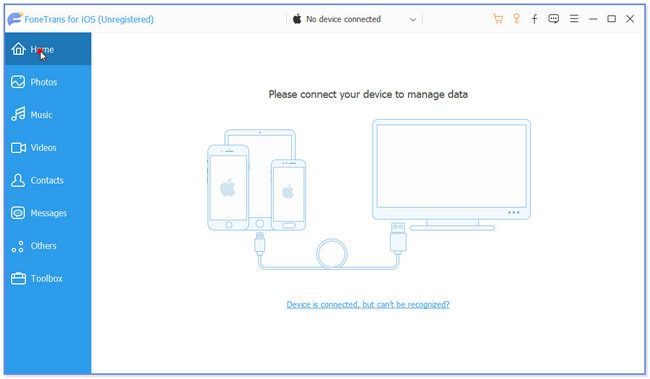Close the FoneTrans window
650x379 pixels.
click(x=630, y=19)
